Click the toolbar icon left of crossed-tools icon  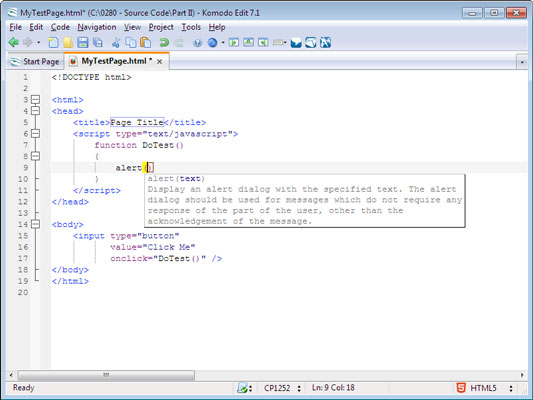311,42
